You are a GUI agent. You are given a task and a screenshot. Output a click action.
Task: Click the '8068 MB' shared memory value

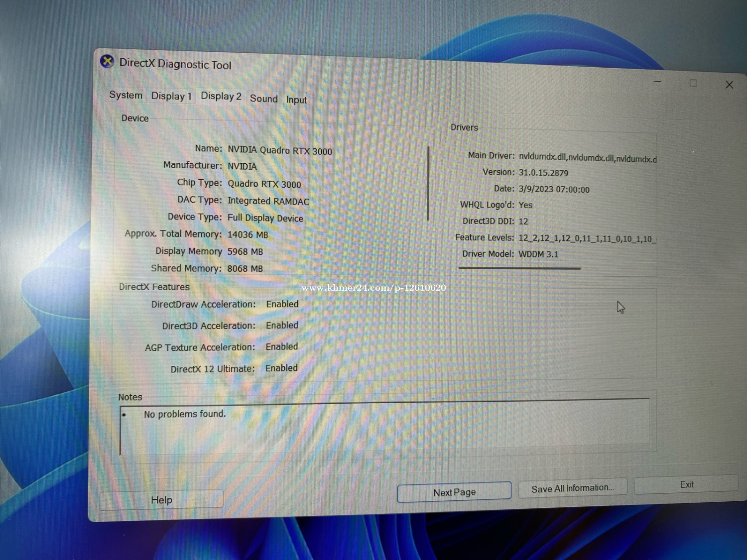(245, 269)
